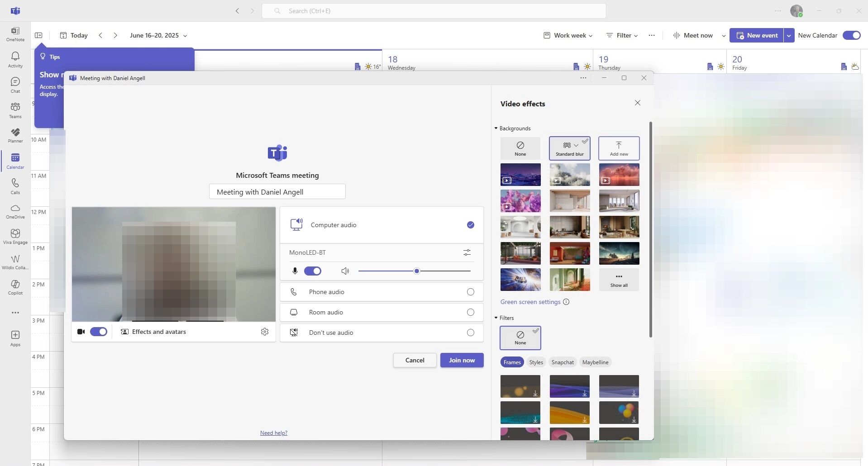The height and width of the screenshot is (466, 868).
Task: Collapse the Backgrounds section
Action: pyautogui.click(x=513, y=128)
